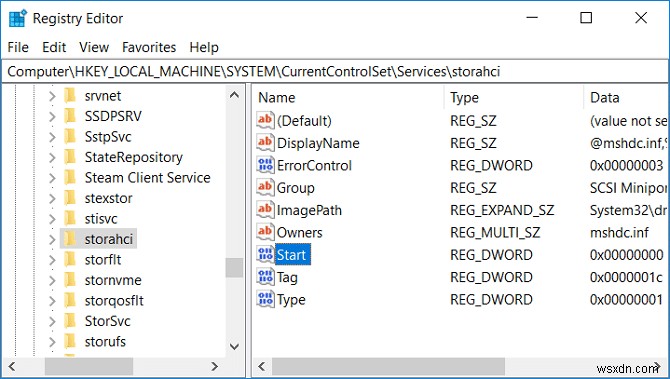Viewport: 670px width, 379px height.
Task: Select the storqosflt tree item label
Action: click(114, 300)
